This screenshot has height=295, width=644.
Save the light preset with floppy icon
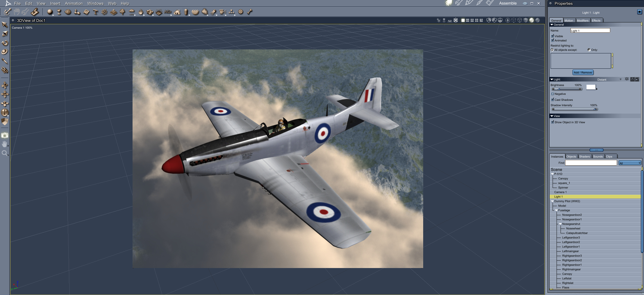pos(632,79)
